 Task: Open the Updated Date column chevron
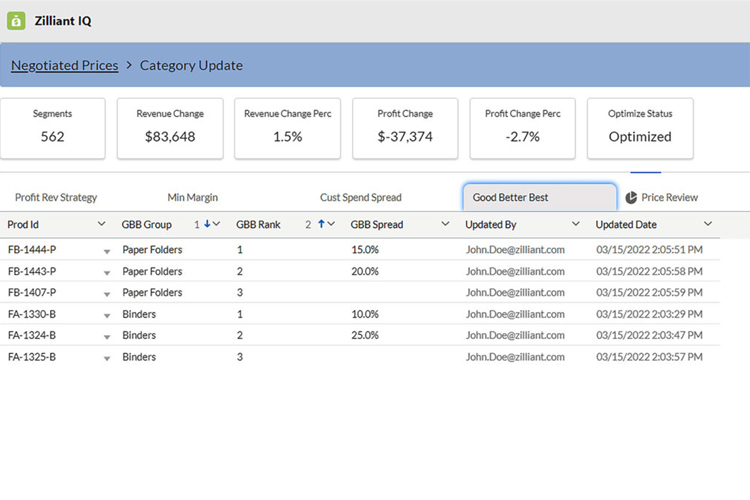708,225
